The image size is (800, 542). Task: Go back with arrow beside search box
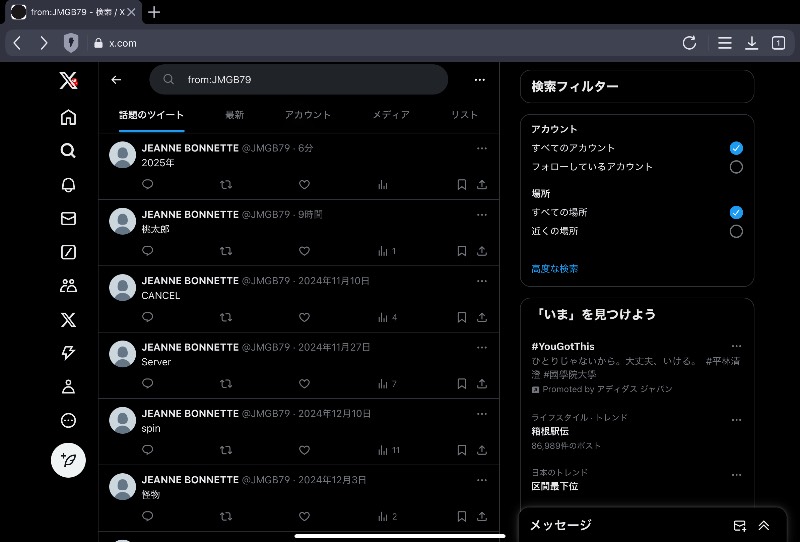click(116, 80)
